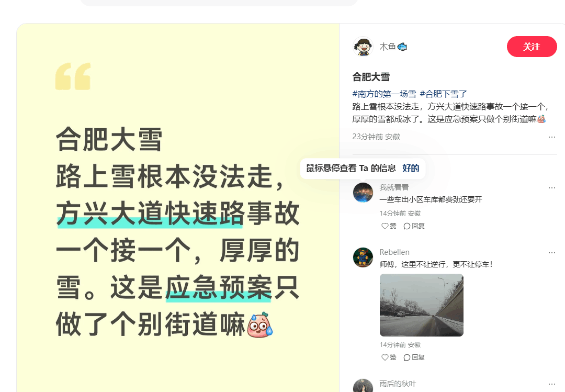
Task: Open more options for 雨后的秋叶's comment
Action: click(x=552, y=384)
